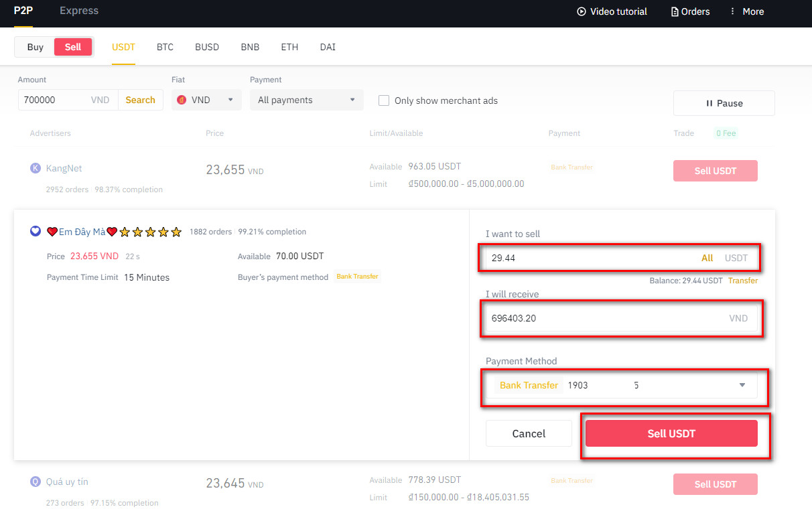Open the Orders document icon

click(x=675, y=11)
